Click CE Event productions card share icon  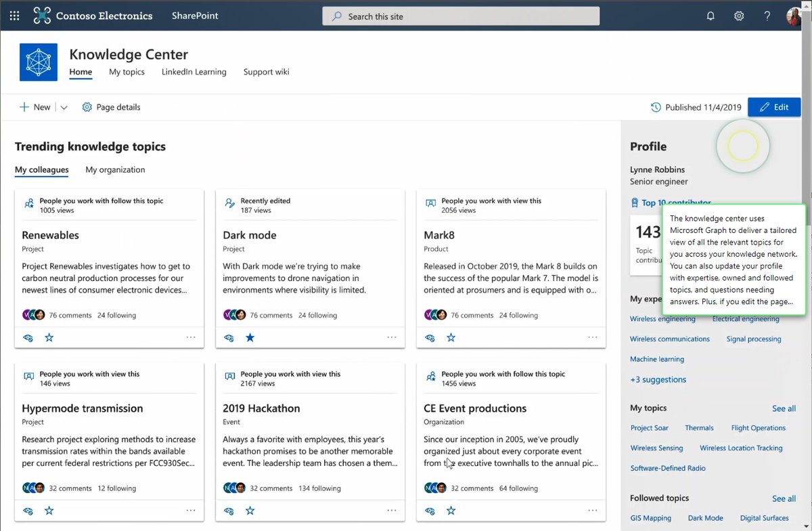click(x=430, y=511)
